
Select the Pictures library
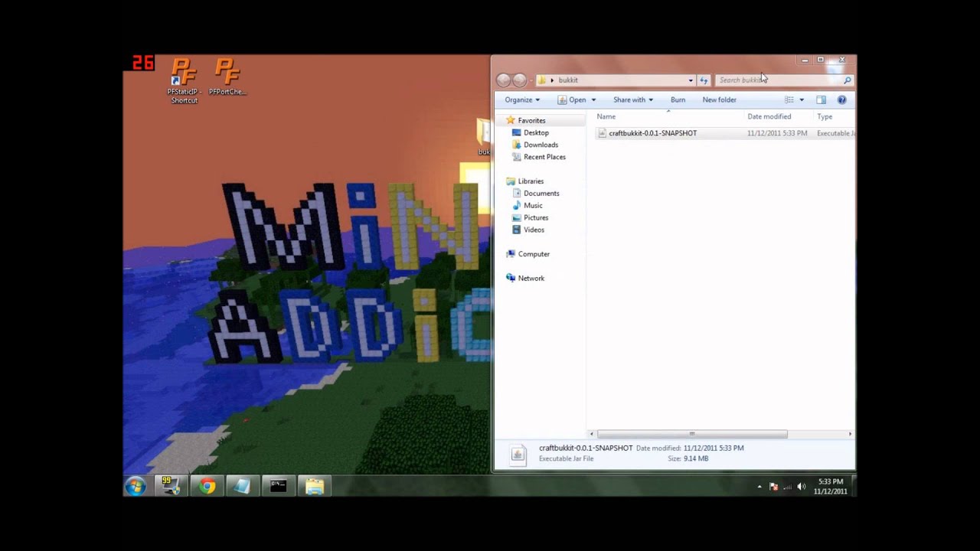tap(536, 217)
